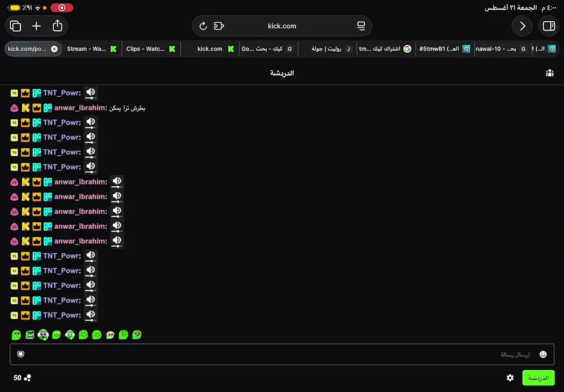Image resolution: width=564 pixels, height=392 pixels.
Task: Open the emoji picker smiley
Action: click(543, 354)
